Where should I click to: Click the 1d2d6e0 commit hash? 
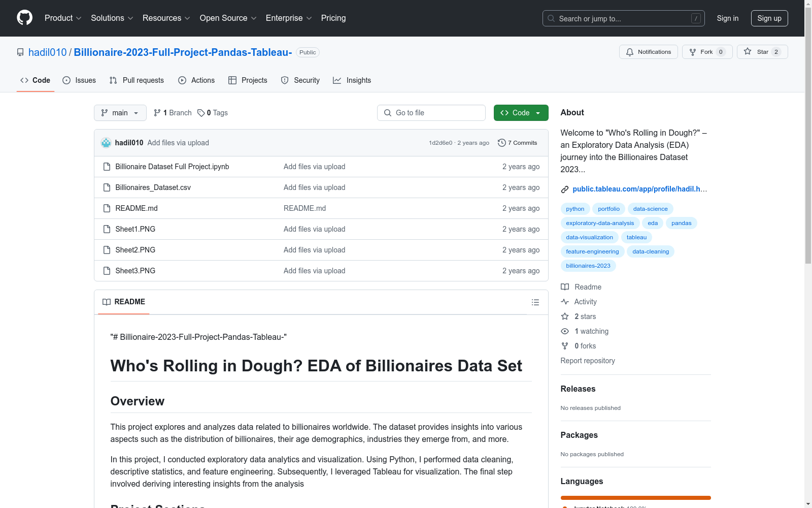pos(441,143)
